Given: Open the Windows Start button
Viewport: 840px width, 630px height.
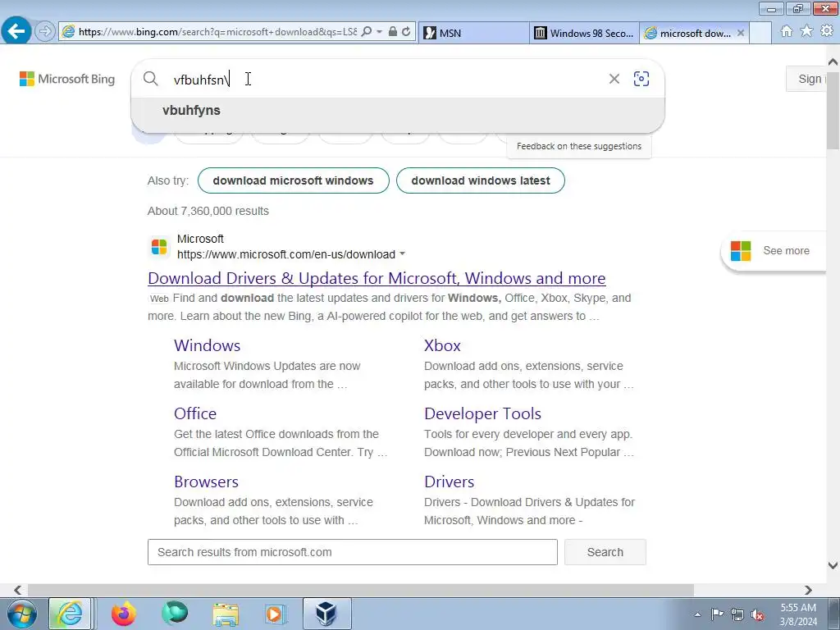Looking at the screenshot, I should 21,614.
